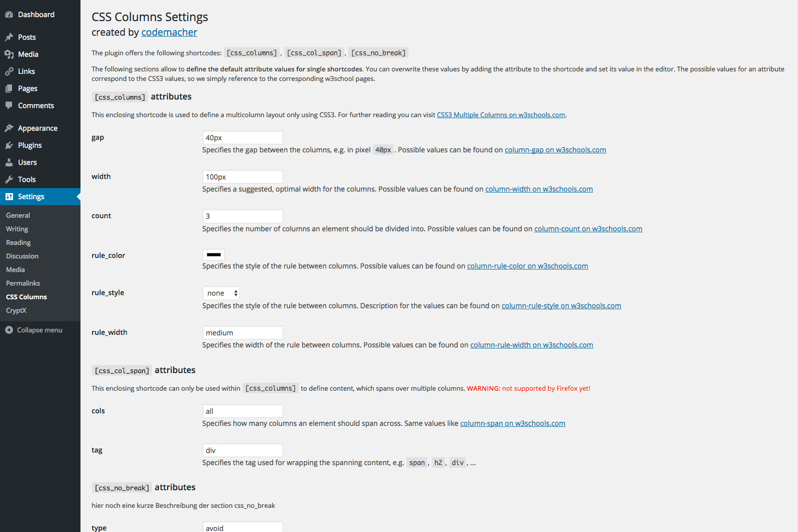The height and width of the screenshot is (532, 798).
Task: Open the Comments menu item
Action: pyautogui.click(x=40, y=106)
